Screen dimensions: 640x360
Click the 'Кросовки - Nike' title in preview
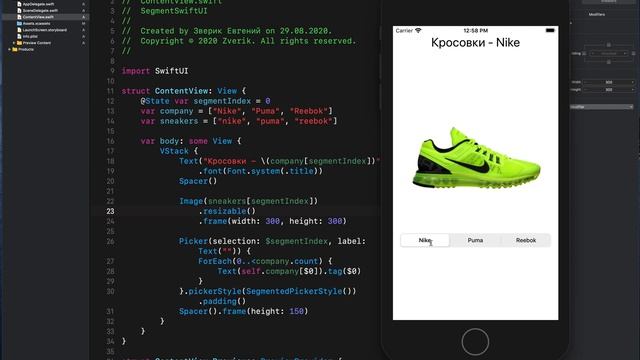coord(476,43)
